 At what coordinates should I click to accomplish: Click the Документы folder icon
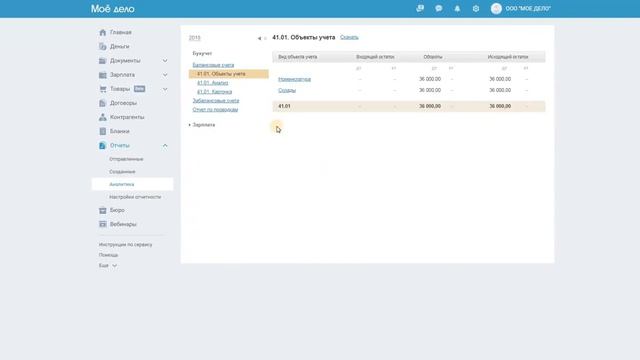(102, 61)
